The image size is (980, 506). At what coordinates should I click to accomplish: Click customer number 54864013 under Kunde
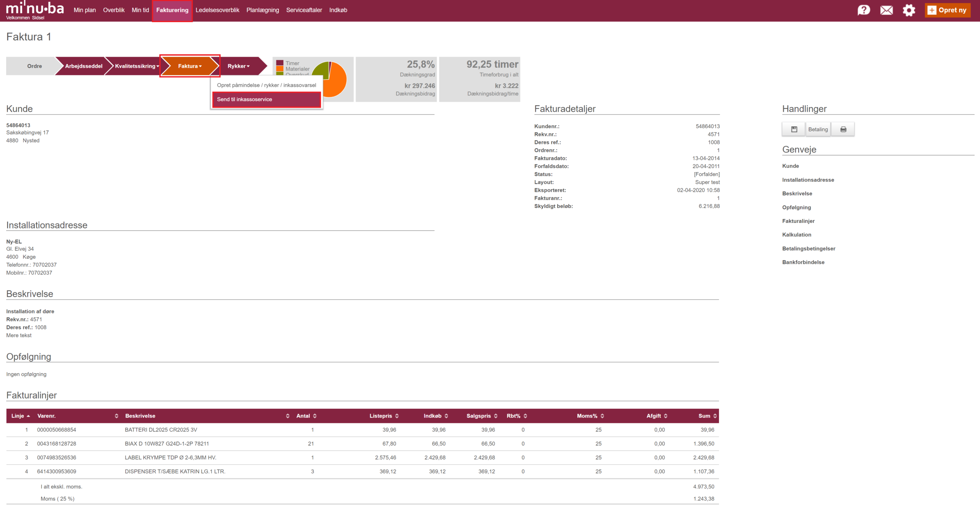click(18, 125)
